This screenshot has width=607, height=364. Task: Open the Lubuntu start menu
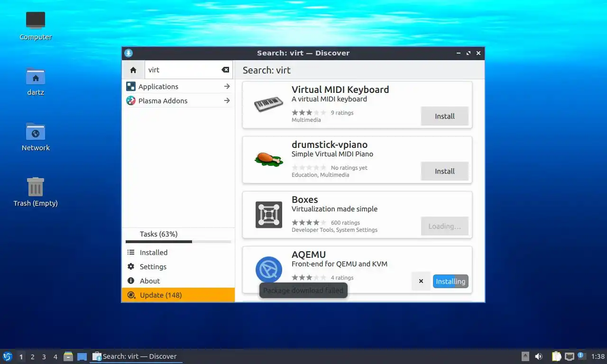8,356
